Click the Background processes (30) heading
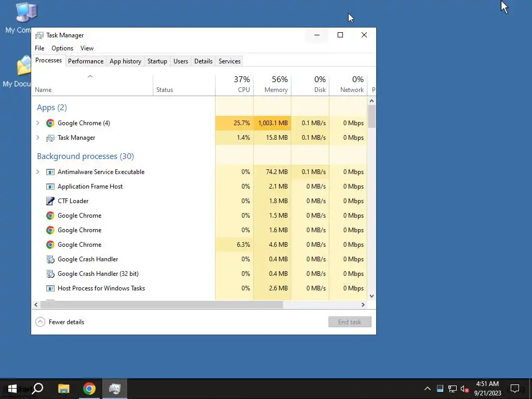This screenshot has width=532, height=399. [86, 156]
